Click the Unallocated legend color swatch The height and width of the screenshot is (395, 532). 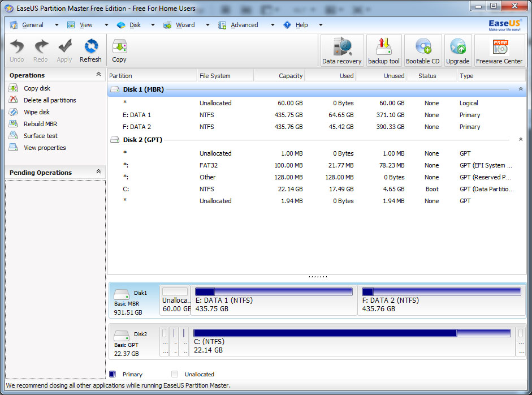[175, 374]
